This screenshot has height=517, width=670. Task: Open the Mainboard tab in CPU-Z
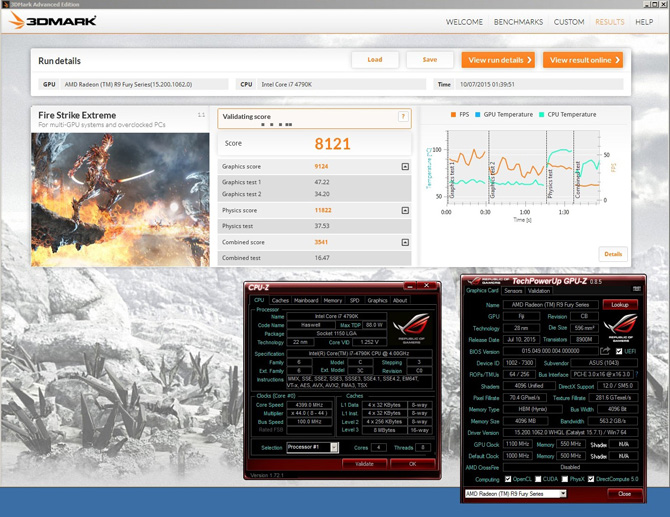(305, 300)
